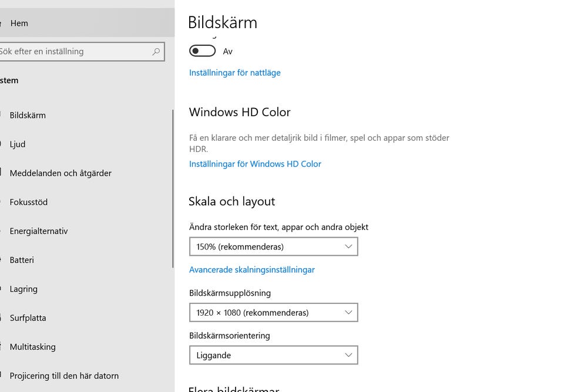The height and width of the screenshot is (392, 564).
Task: Open the Inställningar för nattläge link
Action: (235, 73)
